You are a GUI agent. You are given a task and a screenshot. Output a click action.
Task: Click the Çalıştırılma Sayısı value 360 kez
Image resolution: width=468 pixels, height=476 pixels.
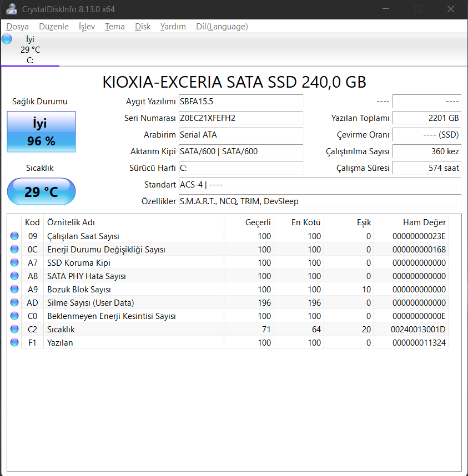pyautogui.click(x=427, y=151)
